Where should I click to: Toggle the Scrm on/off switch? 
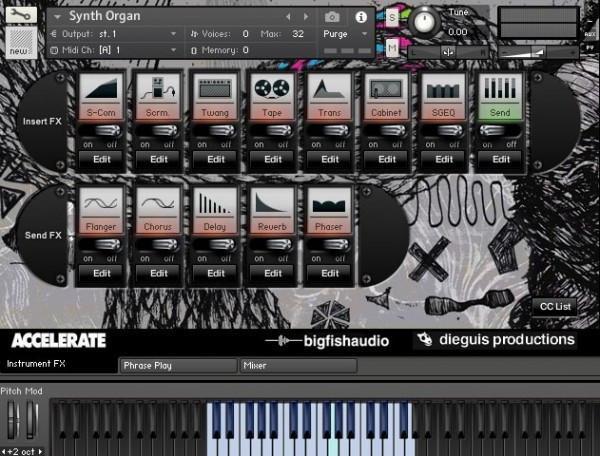click(x=158, y=131)
